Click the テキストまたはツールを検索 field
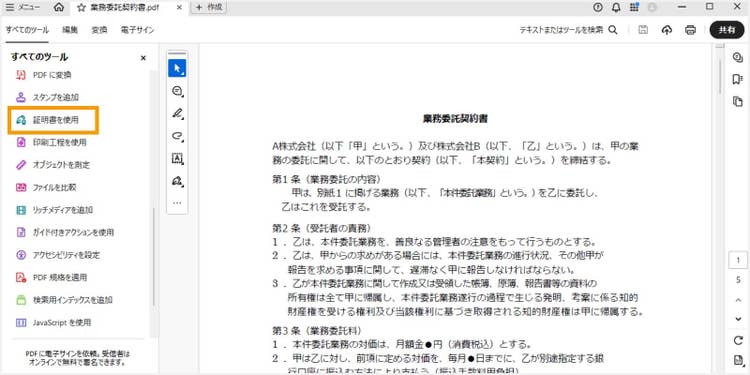750x375 pixels. tap(562, 30)
